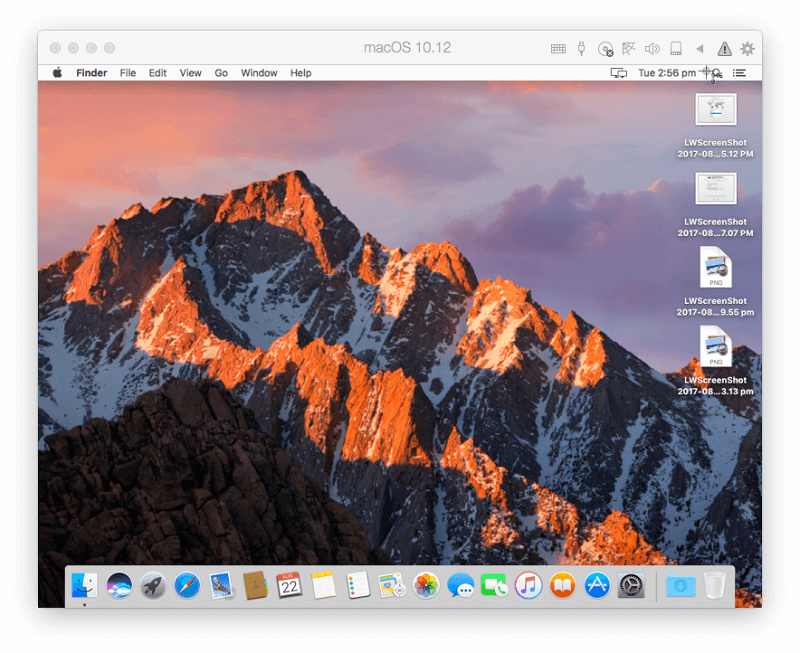Click the display mirroring menu bar icon

[618, 73]
